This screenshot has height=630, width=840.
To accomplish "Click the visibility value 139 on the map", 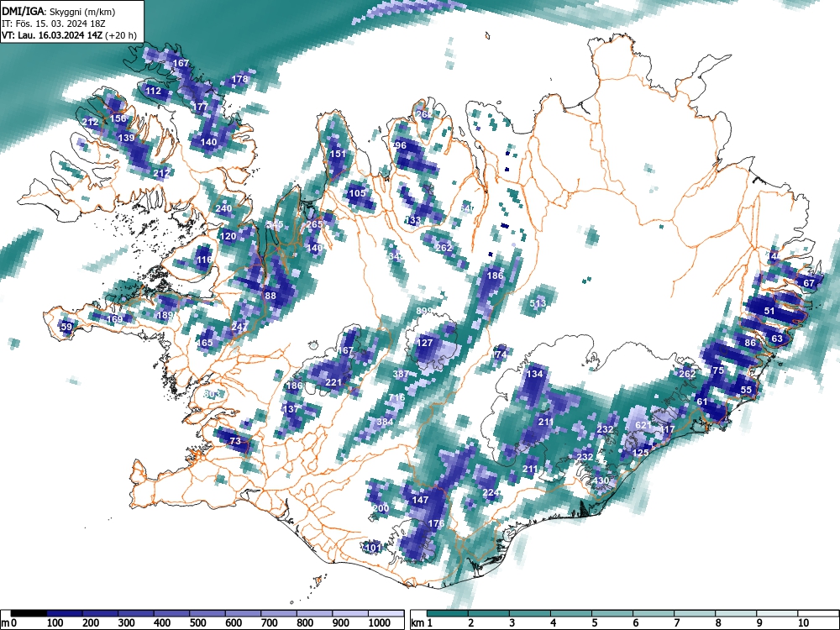I will coord(127,138).
